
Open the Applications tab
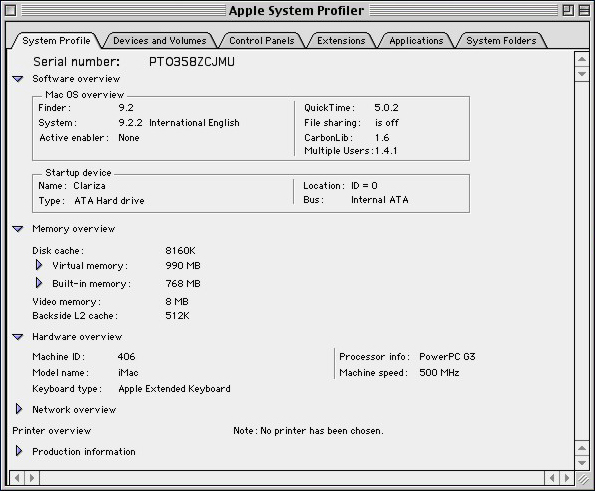tap(416, 41)
